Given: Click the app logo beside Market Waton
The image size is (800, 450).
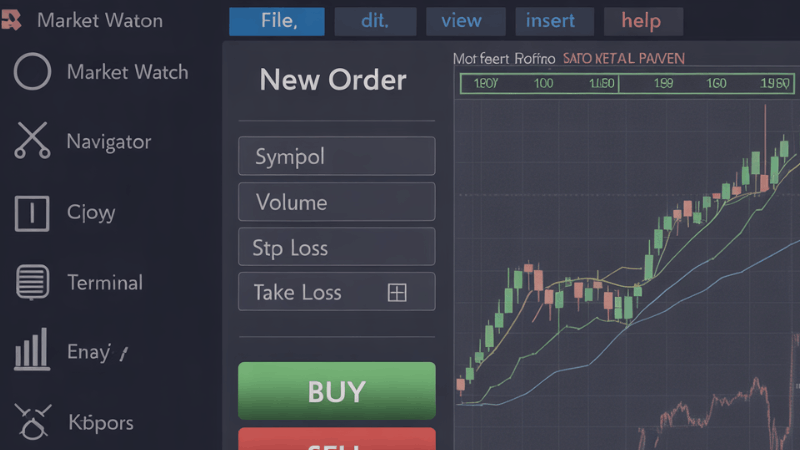Looking at the screenshot, I should (11, 20).
